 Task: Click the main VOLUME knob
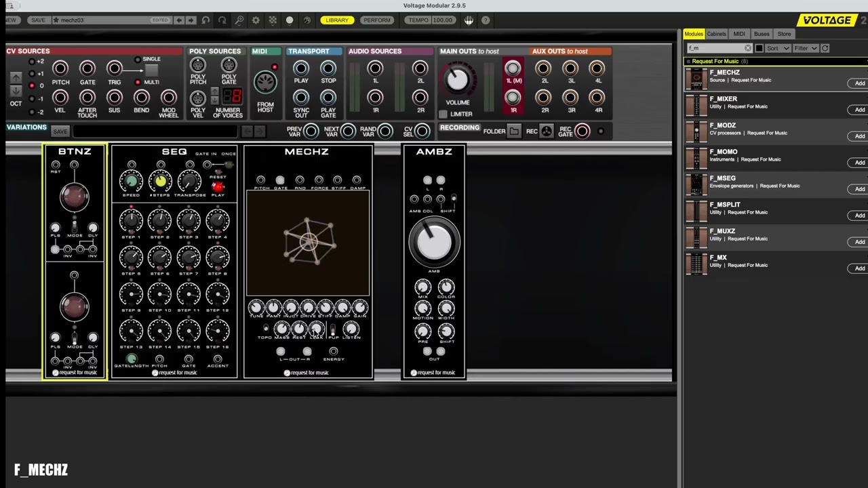[x=458, y=80]
